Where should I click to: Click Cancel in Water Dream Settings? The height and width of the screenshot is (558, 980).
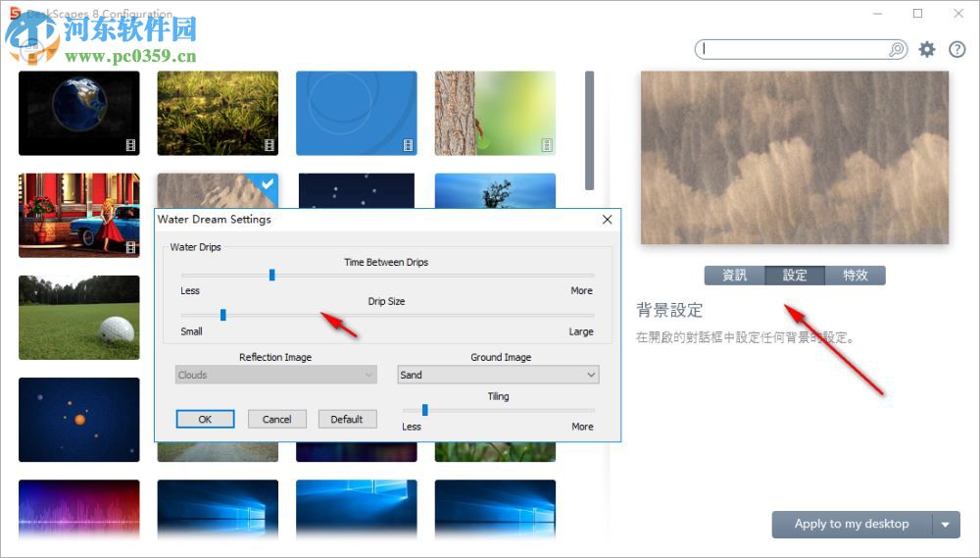(x=277, y=419)
